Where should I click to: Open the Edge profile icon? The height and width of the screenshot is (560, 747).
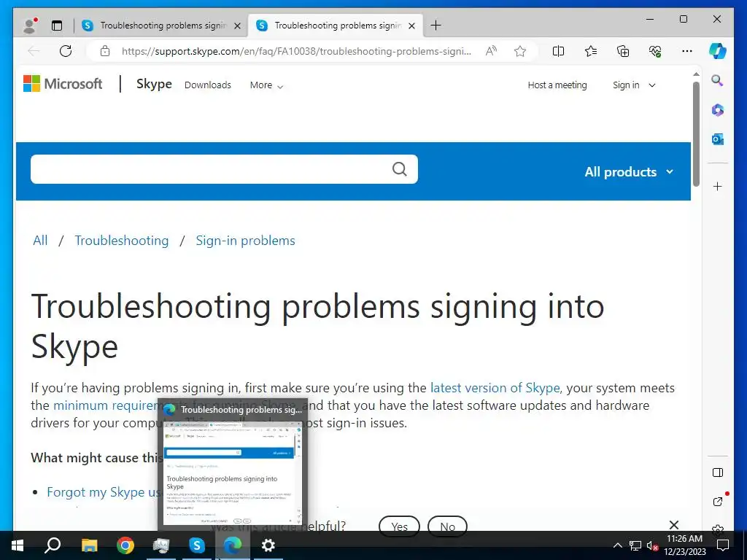pos(30,26)
